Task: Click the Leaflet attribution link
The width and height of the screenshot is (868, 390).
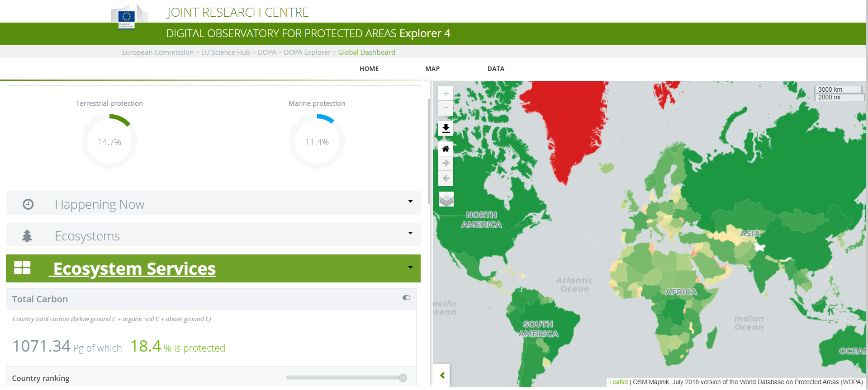Action: click(x=618, y=382)
